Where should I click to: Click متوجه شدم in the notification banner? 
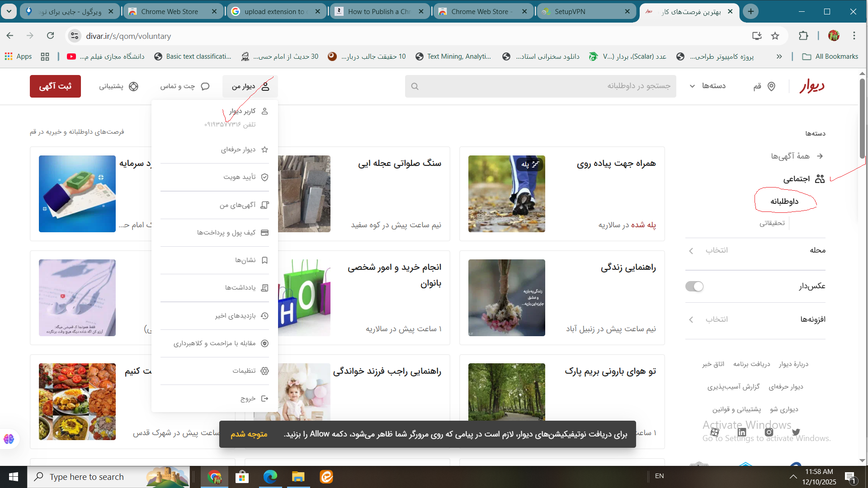tap(249, 434)
